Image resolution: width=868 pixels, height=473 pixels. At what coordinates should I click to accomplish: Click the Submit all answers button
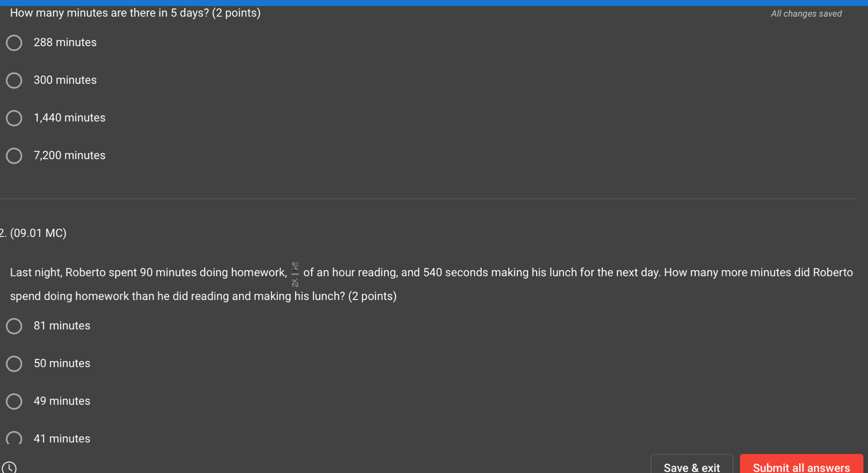(801, 465)
